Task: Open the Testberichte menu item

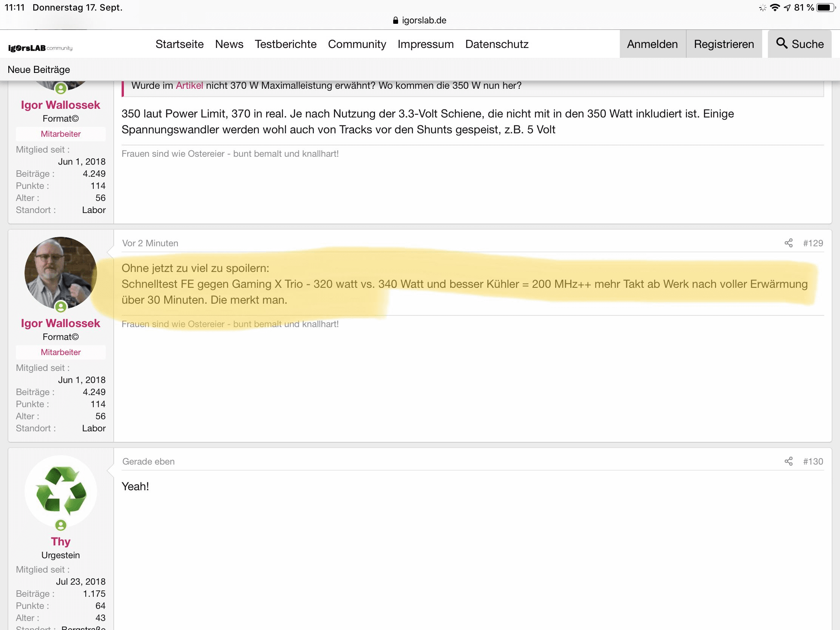Action: (286, 44)
